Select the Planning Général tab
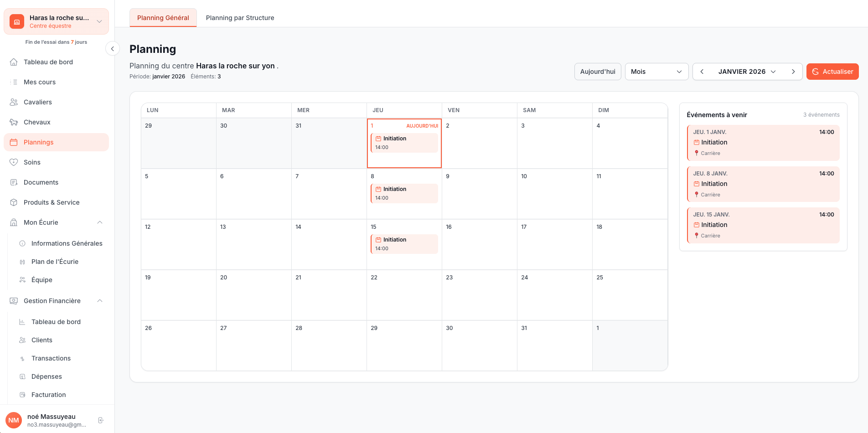Screen dimensions: 868x433 point(163,18)
